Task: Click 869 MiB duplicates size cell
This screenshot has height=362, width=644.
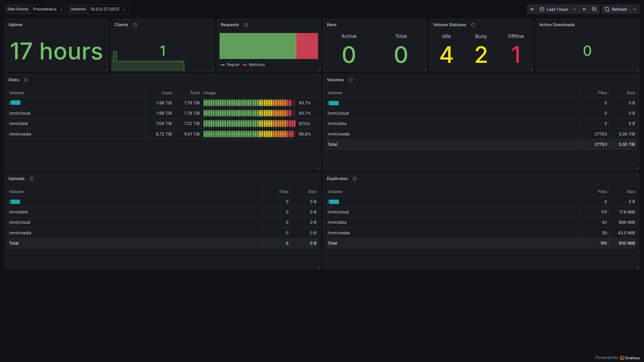Action: click(627, 222)
